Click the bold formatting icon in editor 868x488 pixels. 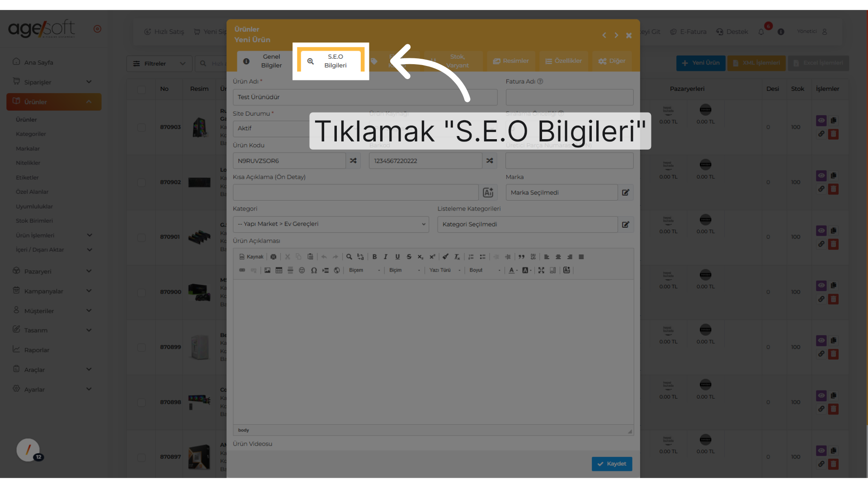click(x=374, y=257)
